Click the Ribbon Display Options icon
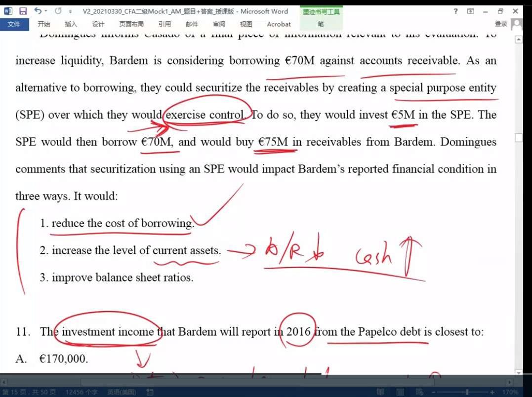This screenshot has width=532, height=397. (471, 11)
